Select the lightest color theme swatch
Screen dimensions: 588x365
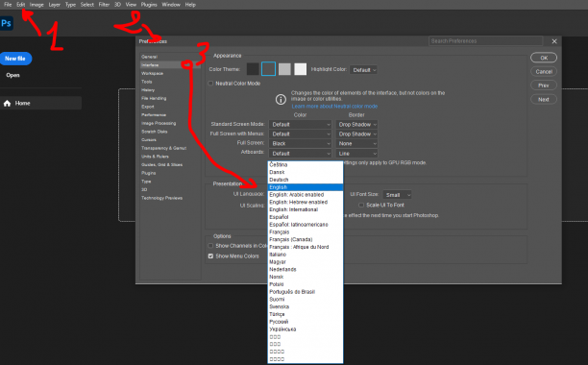click(301, 69)
